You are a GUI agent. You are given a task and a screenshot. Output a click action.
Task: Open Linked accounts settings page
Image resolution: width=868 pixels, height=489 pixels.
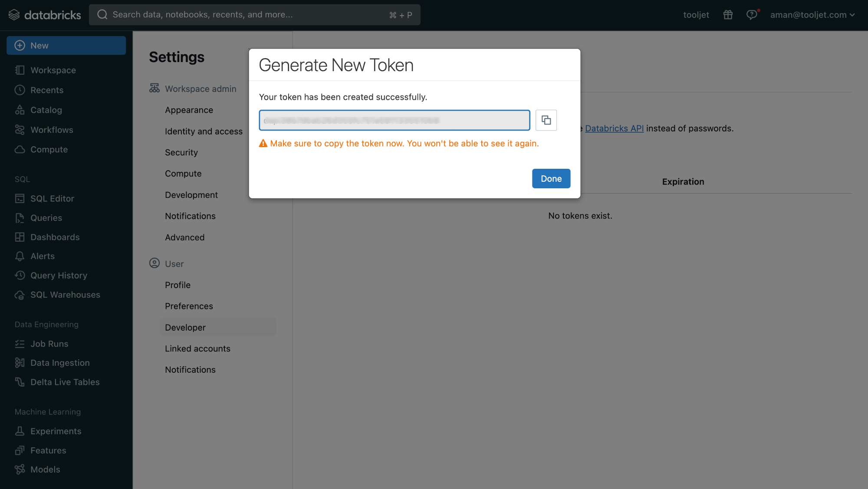click(x=197, y=348)
